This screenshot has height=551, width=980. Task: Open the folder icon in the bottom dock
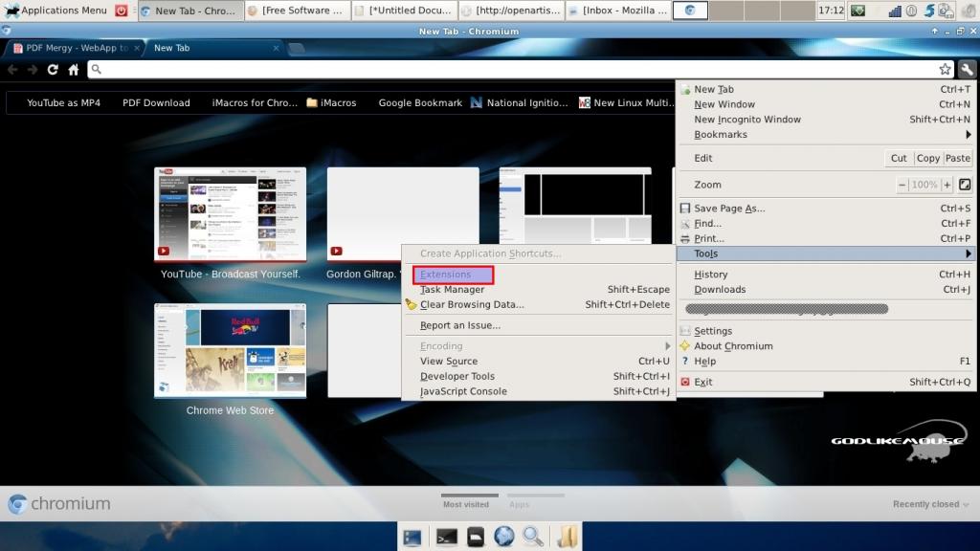pos(568,537)
